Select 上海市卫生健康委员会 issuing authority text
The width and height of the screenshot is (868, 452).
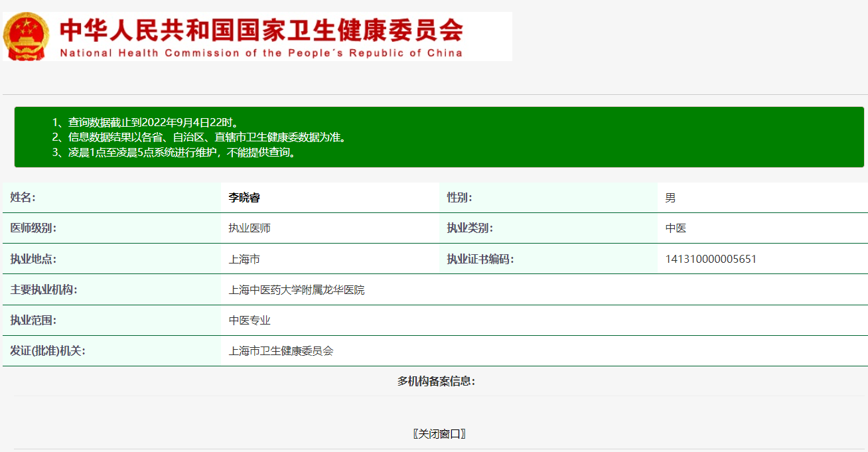click(281, 351)
